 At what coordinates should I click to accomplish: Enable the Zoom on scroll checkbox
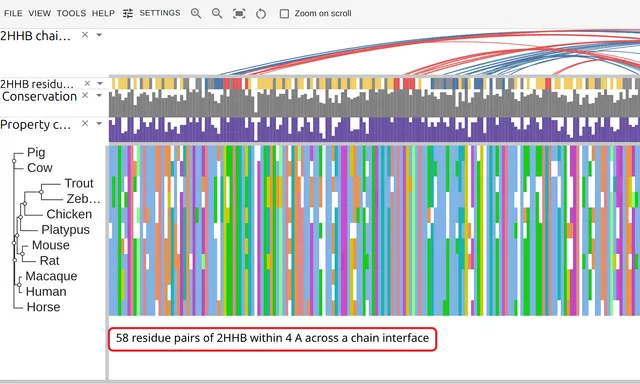(284, 14)
